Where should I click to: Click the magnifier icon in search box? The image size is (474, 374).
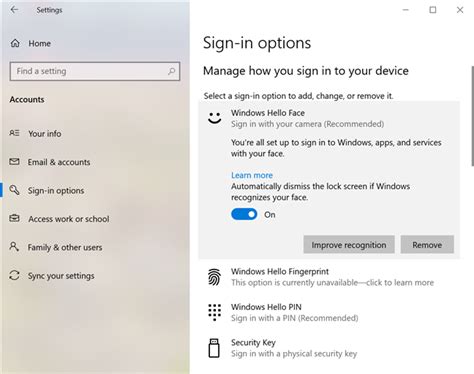[x=171, y=71]
